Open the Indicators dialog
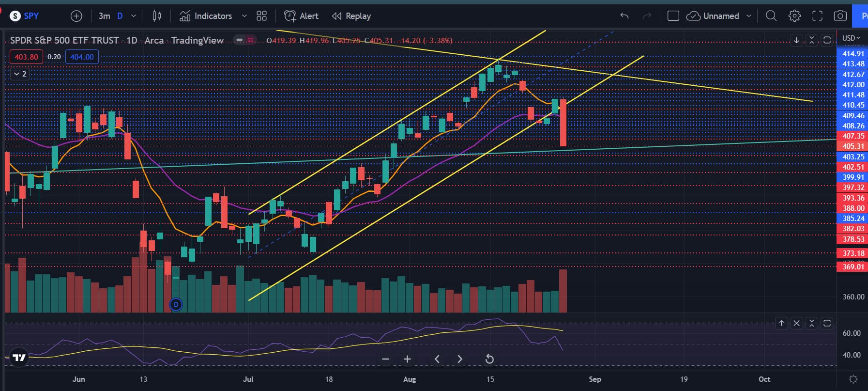Screen dimensions: 868x391 point(206,16)
